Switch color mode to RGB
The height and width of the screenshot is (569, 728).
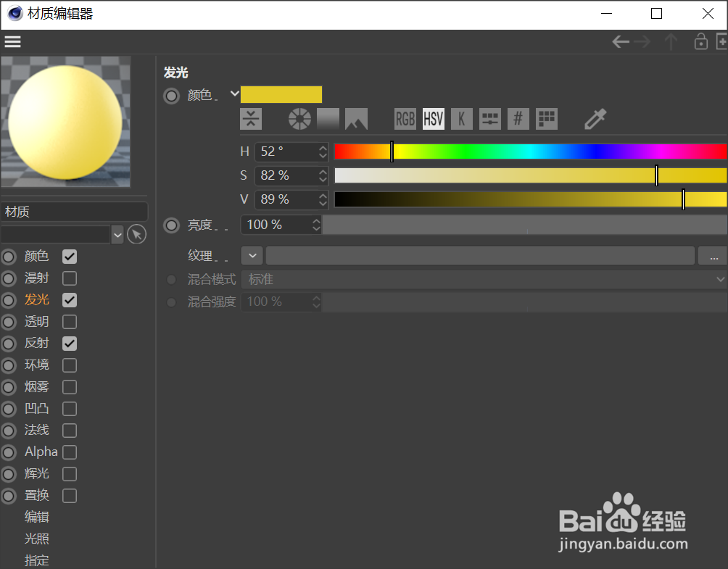coord(405,118)
